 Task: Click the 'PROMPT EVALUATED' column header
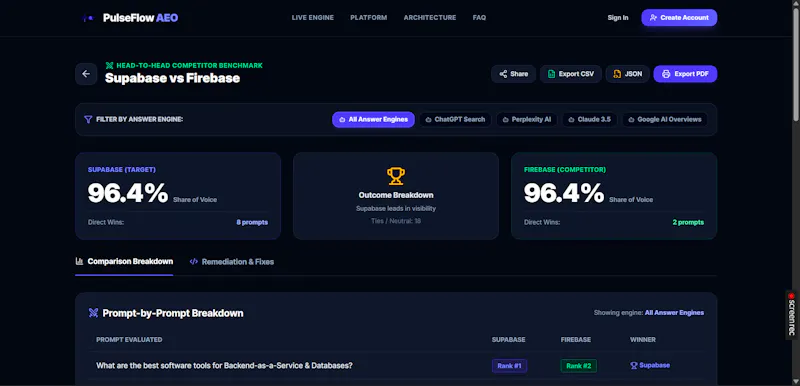[129, 340]
